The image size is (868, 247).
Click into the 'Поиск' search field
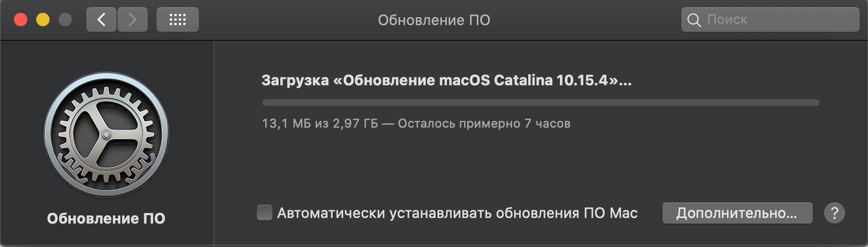[x=780, y=20]
